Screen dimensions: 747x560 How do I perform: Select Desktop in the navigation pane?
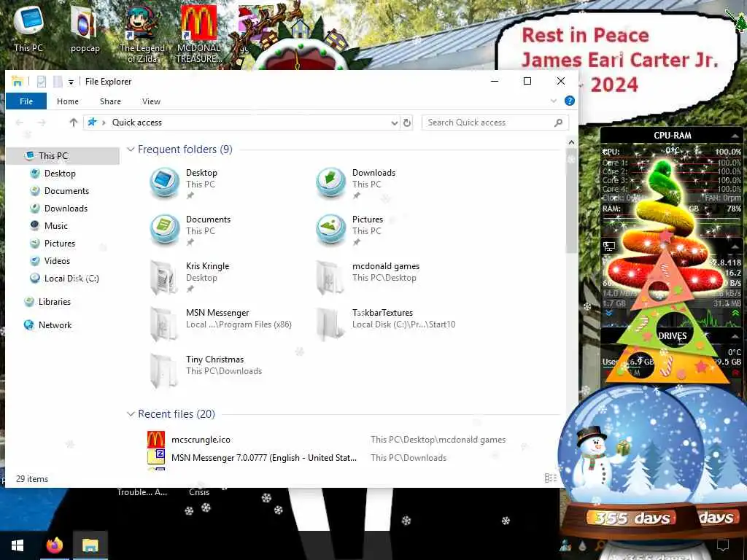[x=60, y=174]
